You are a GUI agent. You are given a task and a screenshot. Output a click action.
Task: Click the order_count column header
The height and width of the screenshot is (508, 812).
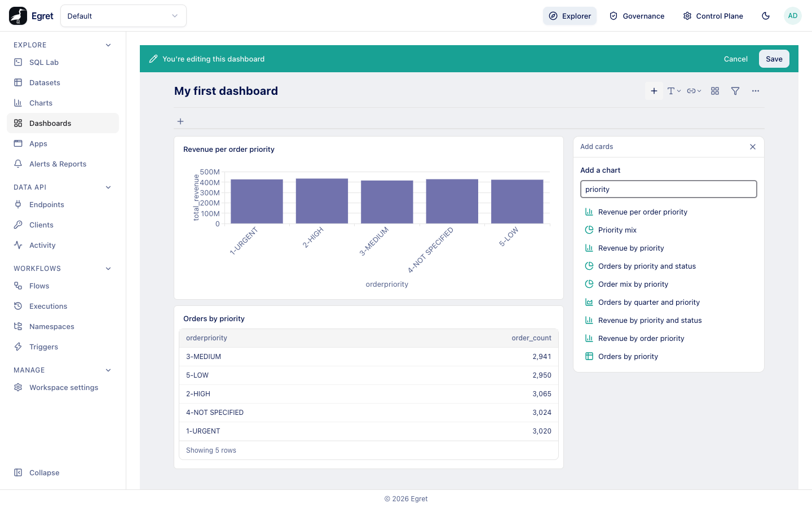(531, 338)
